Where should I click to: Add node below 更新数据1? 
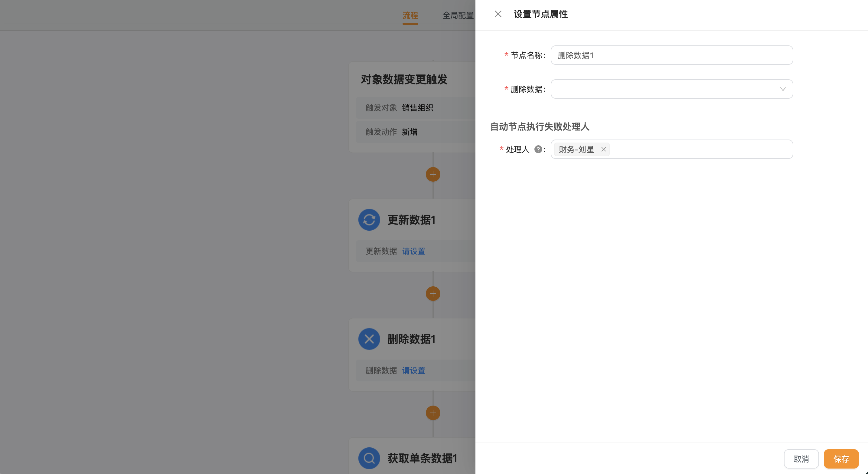pos(433,294)
